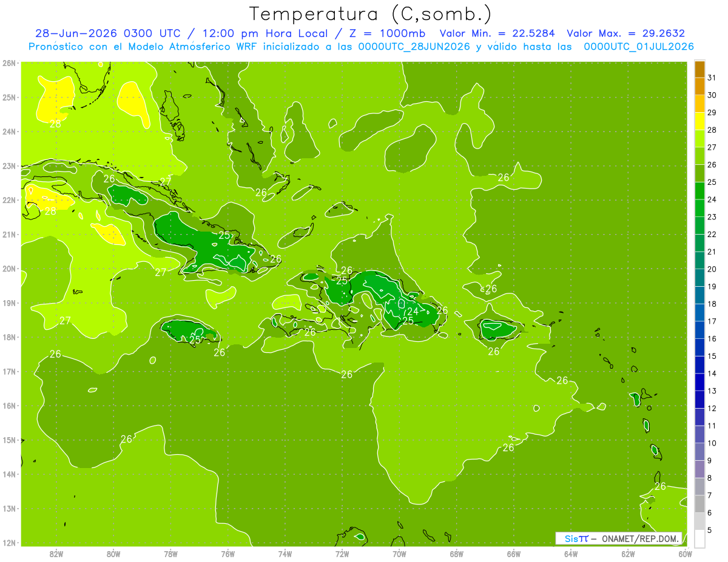Image resolution: width=728 pixels, height=562 pixels.
Task: Click the '82W' longitude axis label
Action: pos(56,554)
